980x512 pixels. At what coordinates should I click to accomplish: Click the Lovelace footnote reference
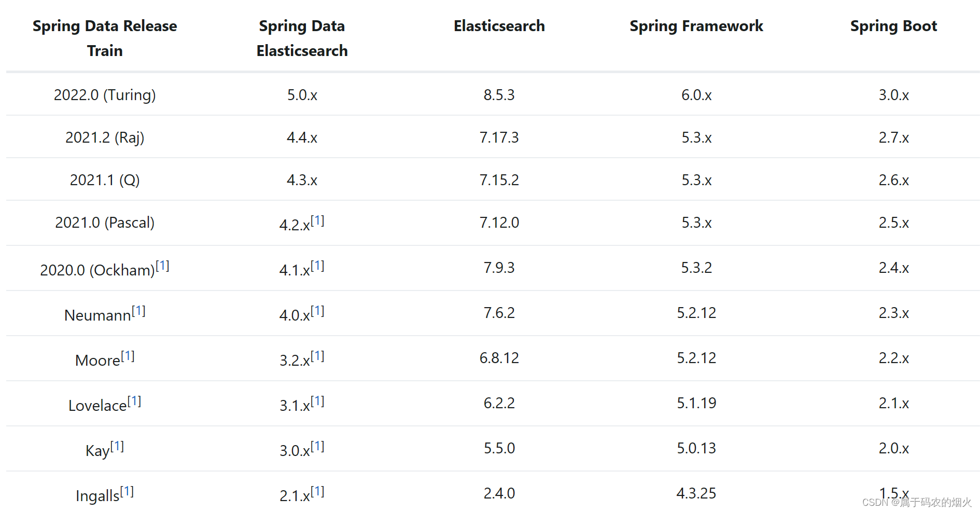134,402
